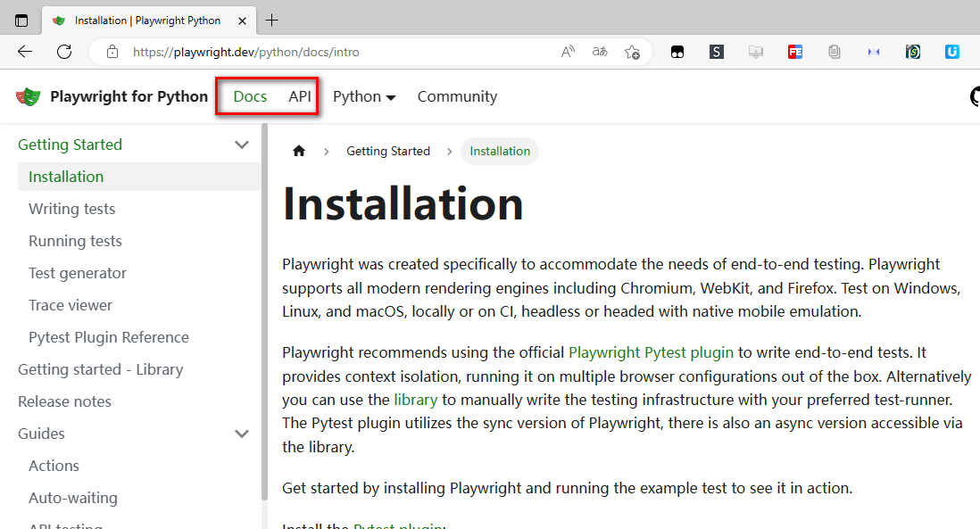Screen dimensions: 980x529
Task: Open Getting started - Library page
Action: coord(101,369)
